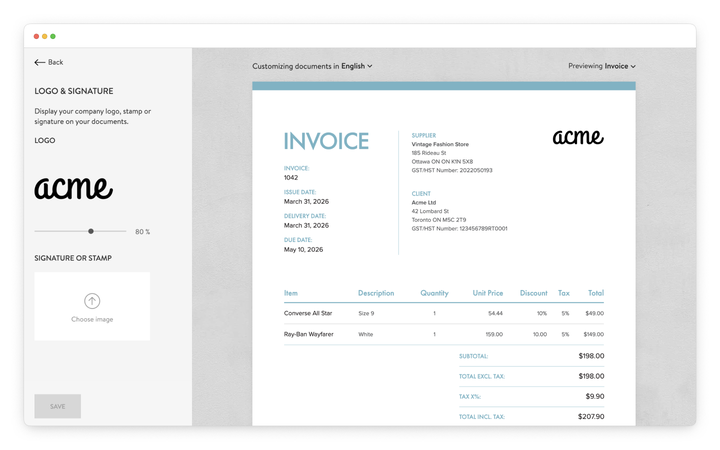Click the logo size slider handle

tap(91, 231)
